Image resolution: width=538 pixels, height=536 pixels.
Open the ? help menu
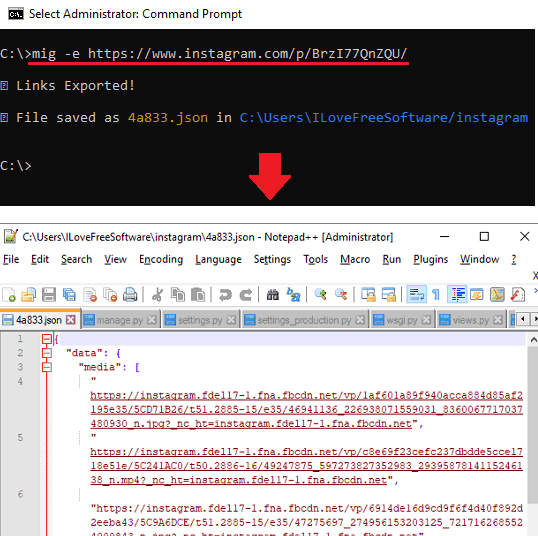pos(514,259)
